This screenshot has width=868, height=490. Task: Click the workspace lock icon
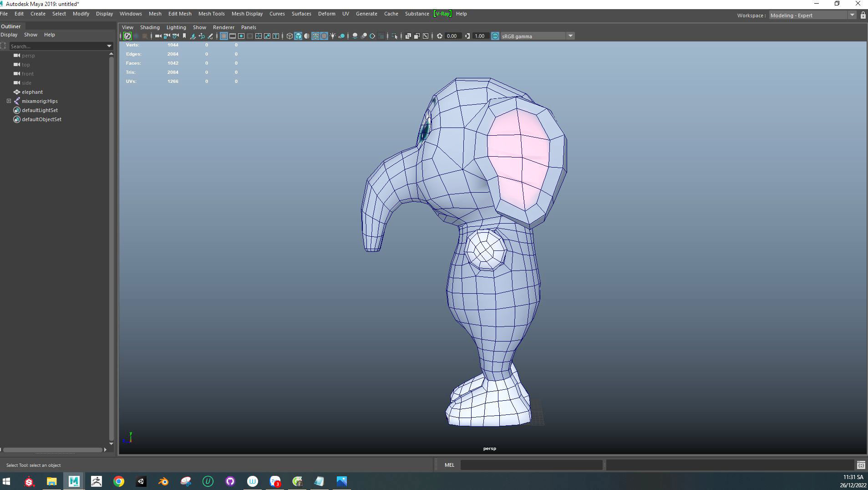click(x=863, y=15)
